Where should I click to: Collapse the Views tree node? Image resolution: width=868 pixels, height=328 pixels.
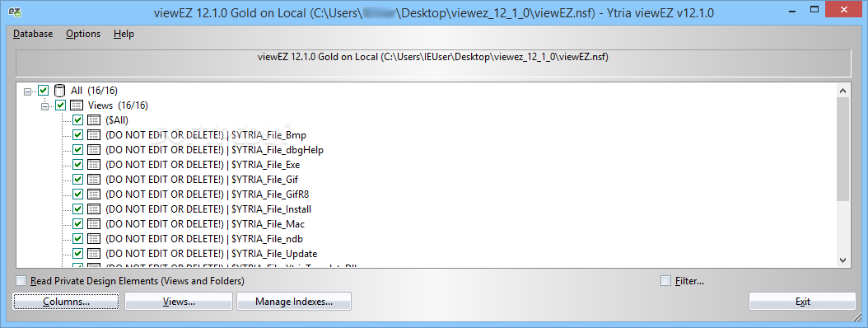44,105
